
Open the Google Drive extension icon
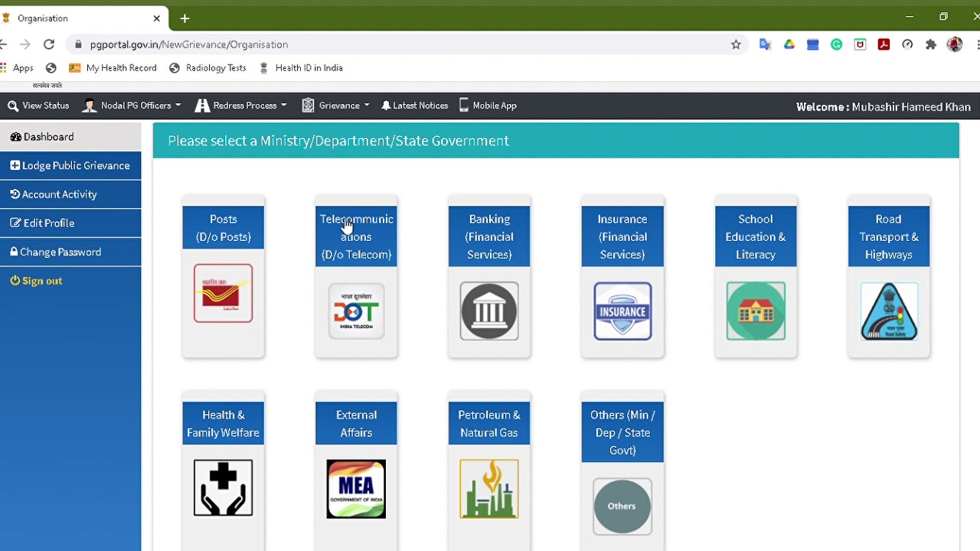(789, 44)
